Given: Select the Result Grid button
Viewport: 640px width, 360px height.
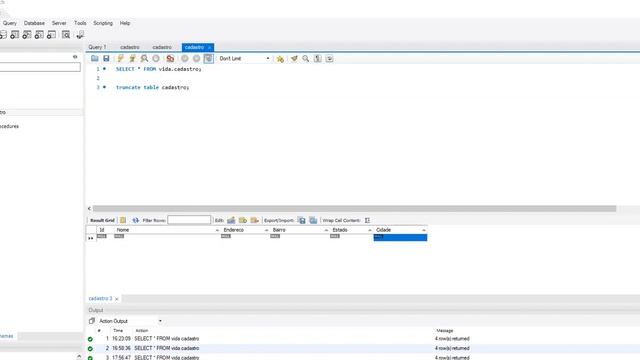Looking at the screenshot, I should click(102, 220).
